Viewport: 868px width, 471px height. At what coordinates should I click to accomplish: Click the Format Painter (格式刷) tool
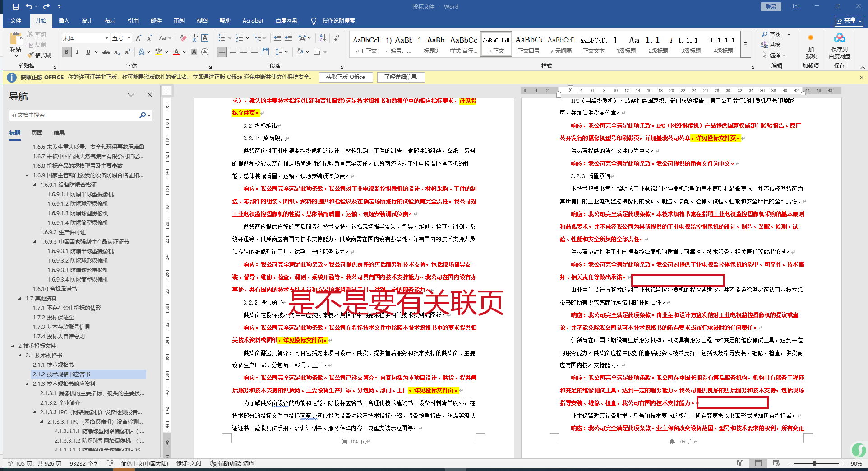click(x=39, y=55)
